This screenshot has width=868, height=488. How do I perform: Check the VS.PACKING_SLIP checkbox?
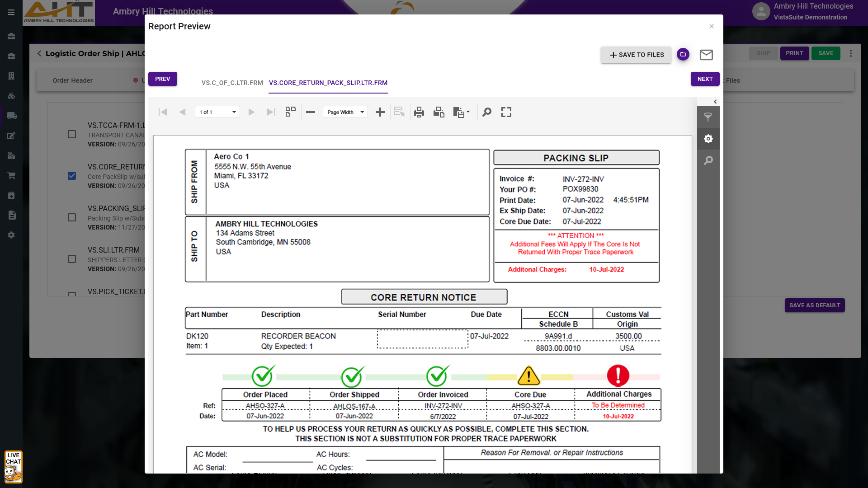(72, 217)
